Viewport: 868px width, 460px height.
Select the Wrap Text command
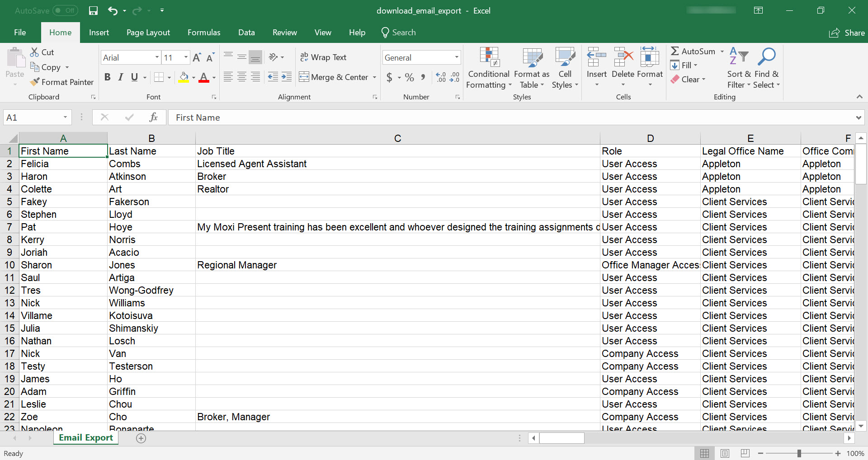pos(323,57)
